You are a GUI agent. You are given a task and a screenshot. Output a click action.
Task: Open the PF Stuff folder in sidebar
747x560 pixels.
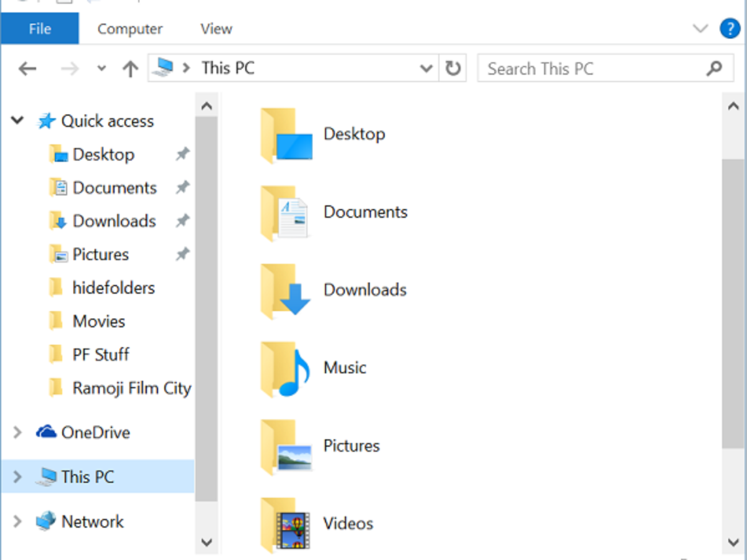point(101,355)
